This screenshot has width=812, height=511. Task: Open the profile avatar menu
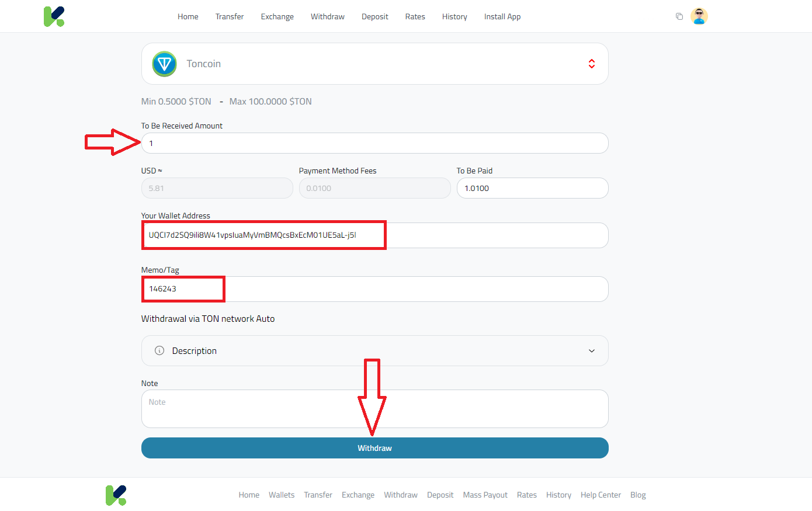[x=699, y=16]
